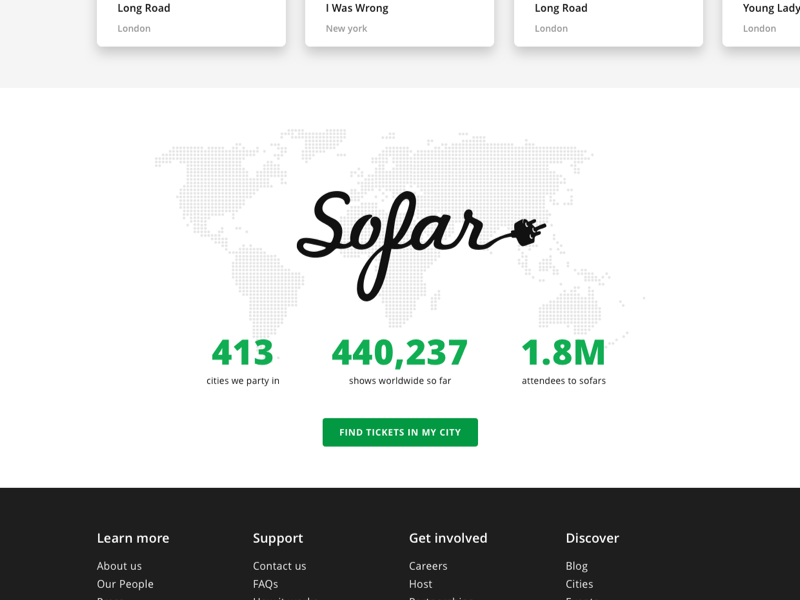Viewport: 800px width, 600px height.
Task: Go to the Contact us page
Action: [280, 566]
